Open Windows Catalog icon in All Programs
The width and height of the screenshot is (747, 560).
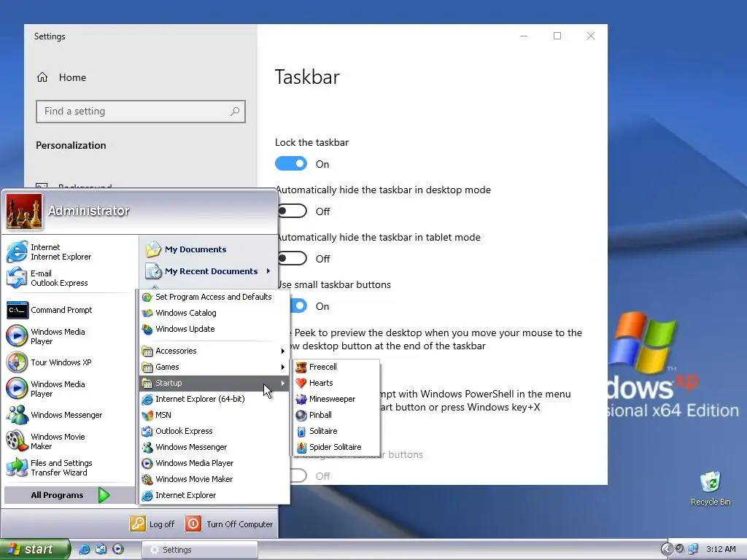(147, 313)
